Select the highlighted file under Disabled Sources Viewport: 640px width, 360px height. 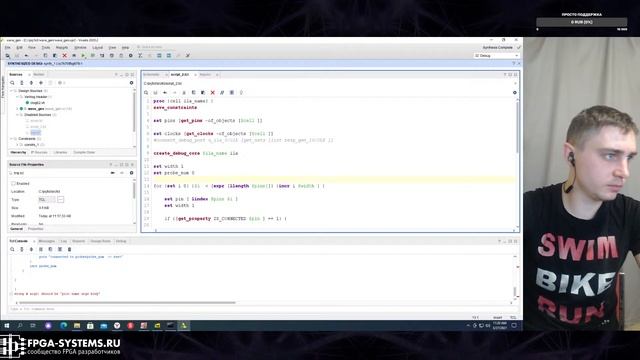pyautogui.click(x=36, y=133)
